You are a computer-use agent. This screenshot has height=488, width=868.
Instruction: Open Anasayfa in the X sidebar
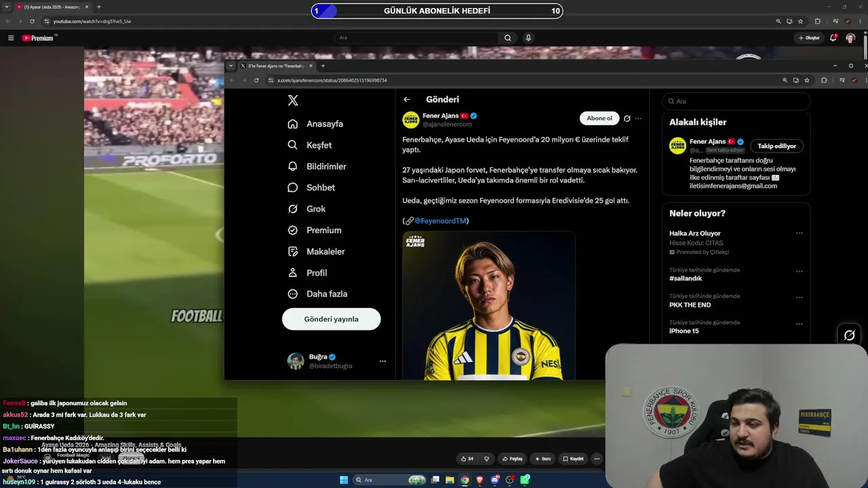tap(316, 124)
